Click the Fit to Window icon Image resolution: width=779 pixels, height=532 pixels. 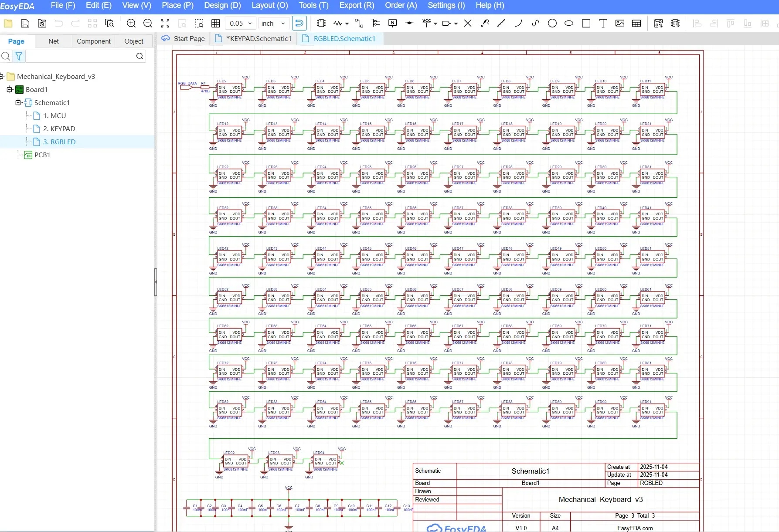coord(165,24)
